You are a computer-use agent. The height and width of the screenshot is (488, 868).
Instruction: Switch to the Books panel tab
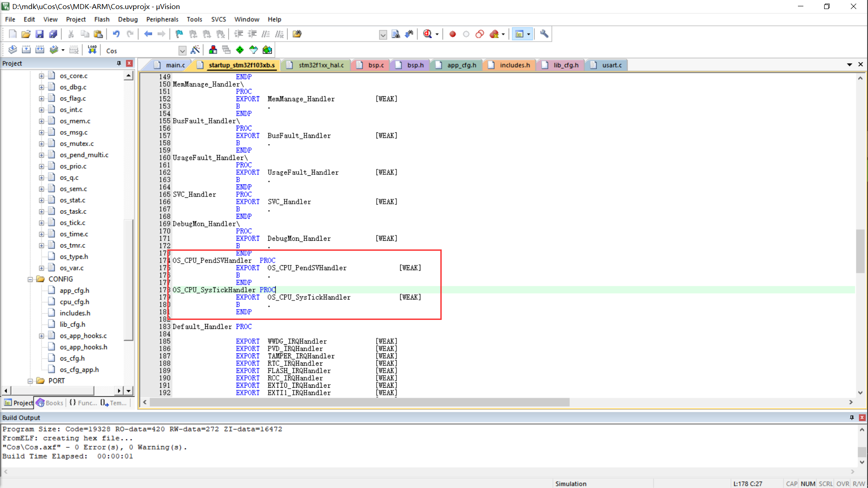tap(50, 403)
